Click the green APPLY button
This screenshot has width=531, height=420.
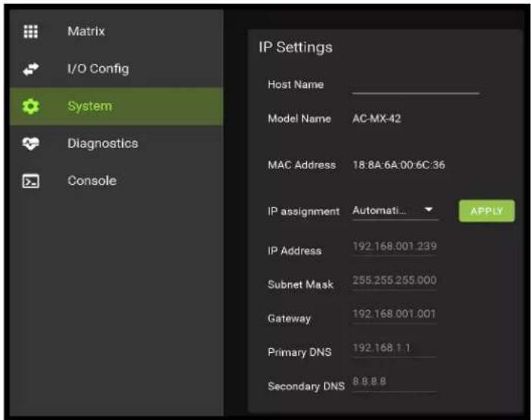[x=486, y=211]
